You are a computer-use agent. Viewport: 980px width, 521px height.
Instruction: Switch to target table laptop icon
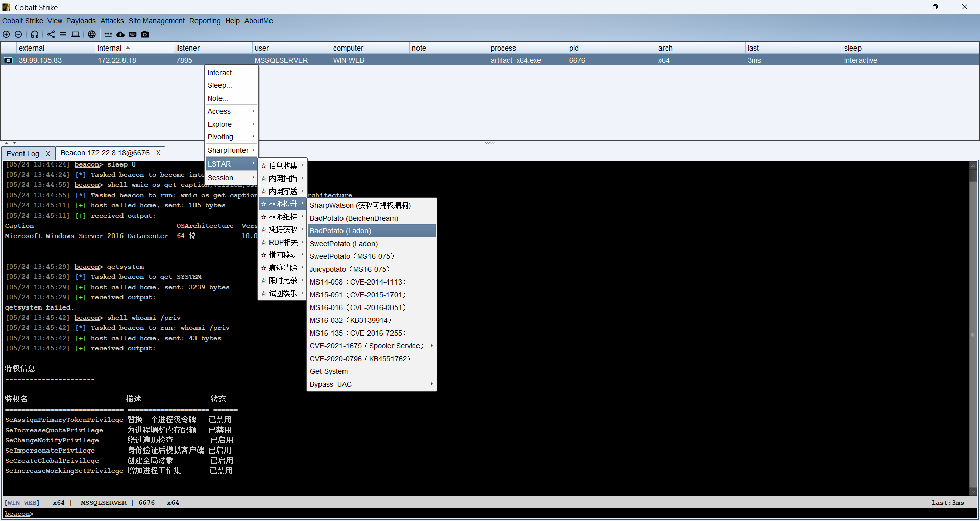tap(76, 34)
